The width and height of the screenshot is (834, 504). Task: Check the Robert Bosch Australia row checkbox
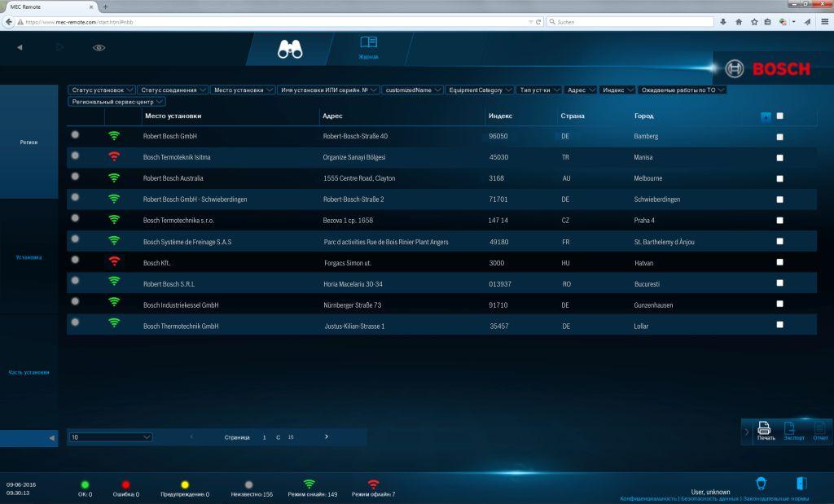779,178
